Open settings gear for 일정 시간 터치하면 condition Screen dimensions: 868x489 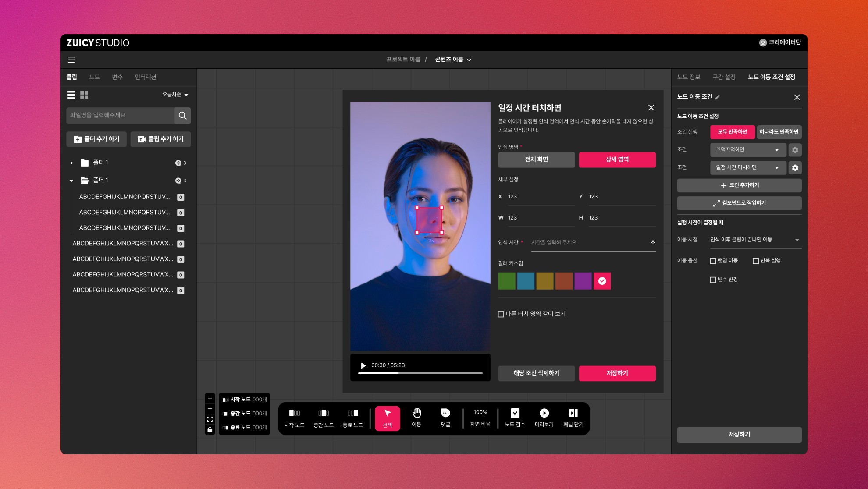[795, 168]
